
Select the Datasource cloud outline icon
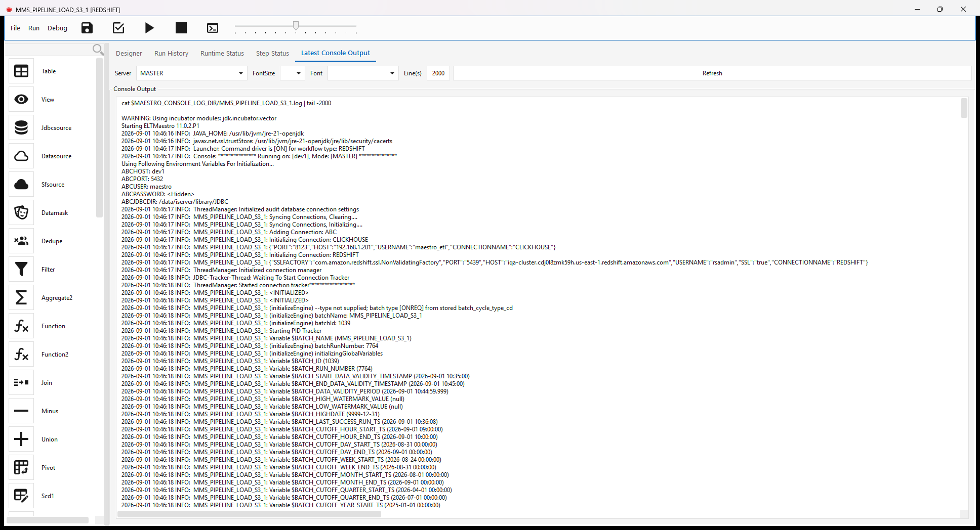[x=21, y=156]
